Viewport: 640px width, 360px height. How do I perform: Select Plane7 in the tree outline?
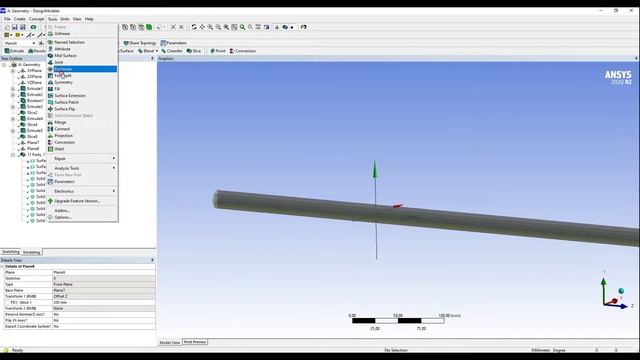point(33,142)
